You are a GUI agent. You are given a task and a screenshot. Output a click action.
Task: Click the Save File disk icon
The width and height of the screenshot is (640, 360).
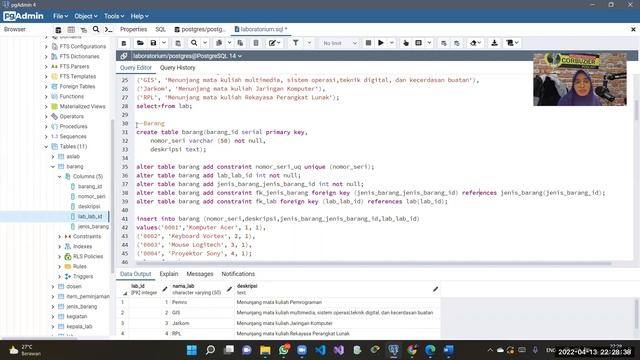153,43
